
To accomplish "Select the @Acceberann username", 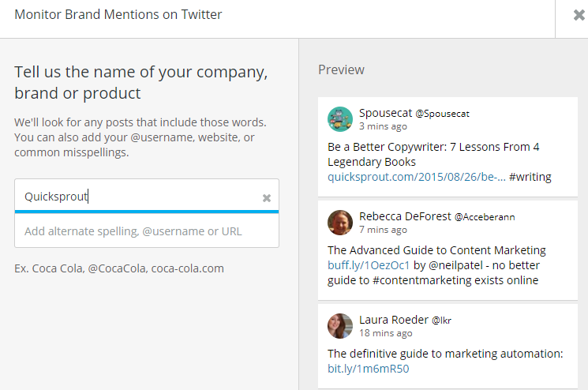I will coord(485,217).
